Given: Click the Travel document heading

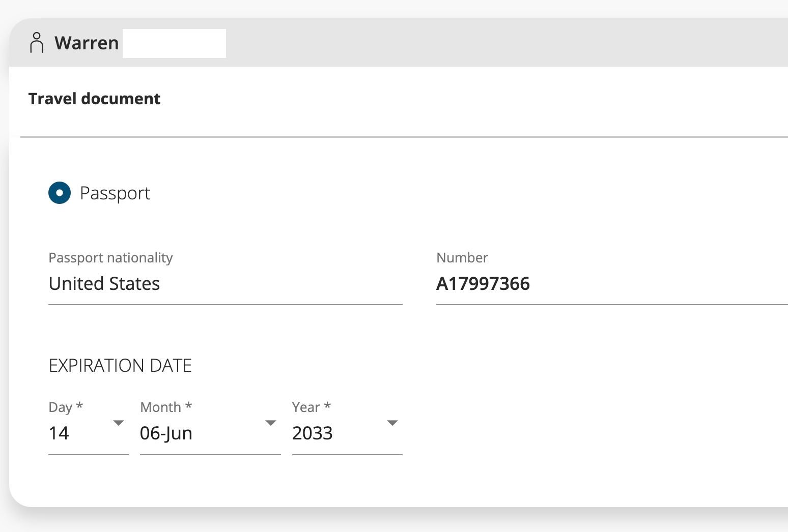Looking at the screenshot, I should point(94,98).
